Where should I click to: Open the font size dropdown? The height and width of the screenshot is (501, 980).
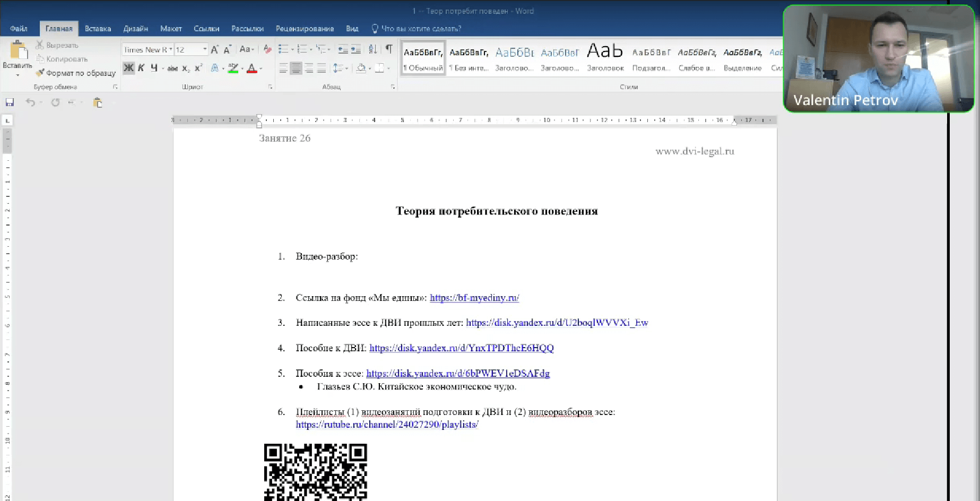tap(205, 49)
